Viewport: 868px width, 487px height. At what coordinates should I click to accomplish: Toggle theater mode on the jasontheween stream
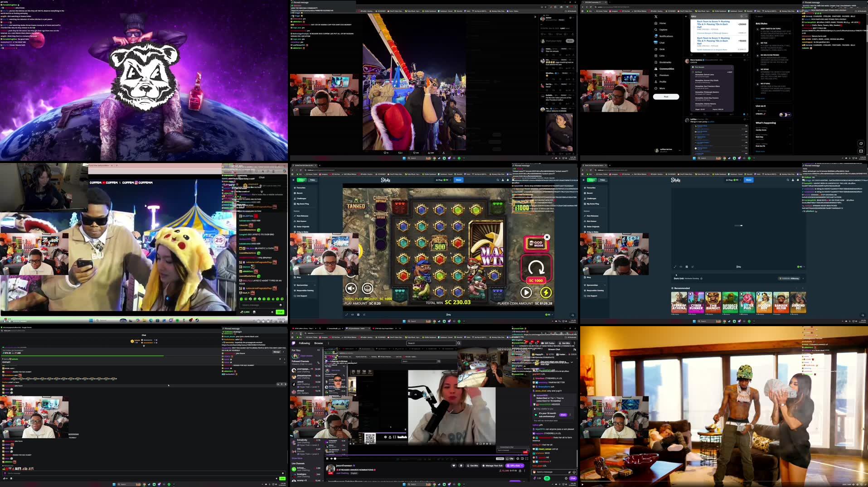tap(522, 459)
